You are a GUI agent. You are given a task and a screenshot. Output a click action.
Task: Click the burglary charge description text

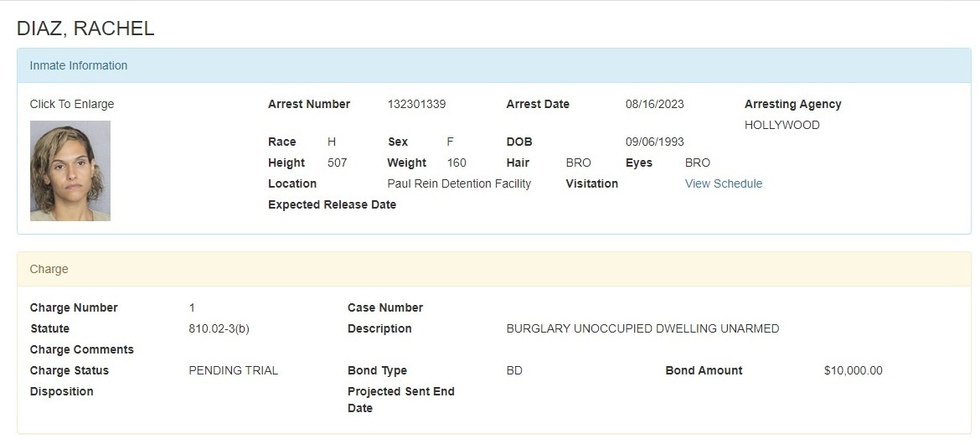(x=642, y=328)
